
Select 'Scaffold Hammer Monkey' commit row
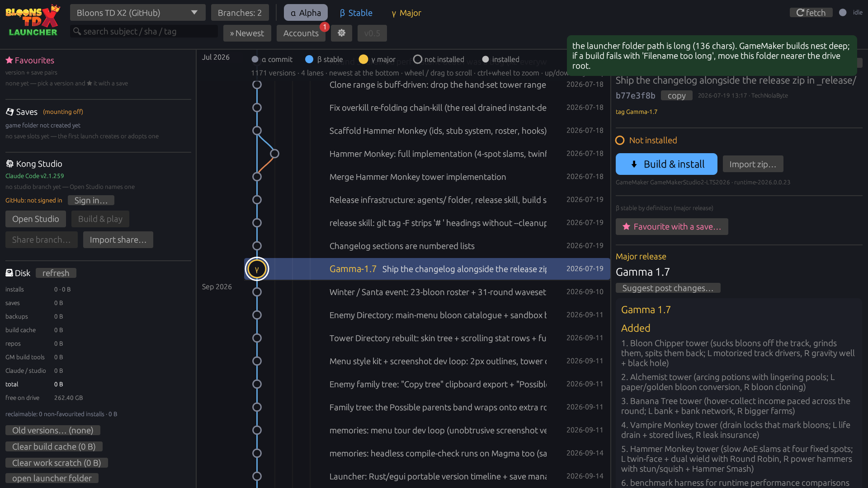pos(427,131)
